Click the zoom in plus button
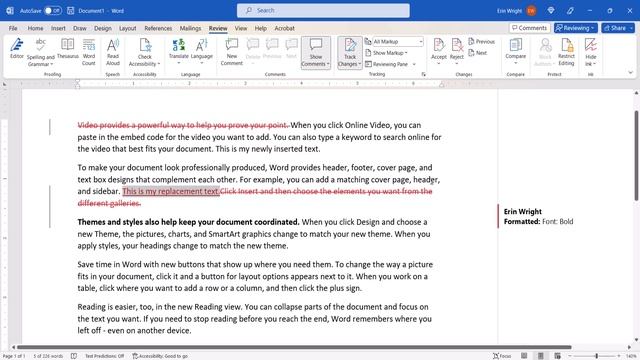Viewport: 640px width, 360px height. 619,356
